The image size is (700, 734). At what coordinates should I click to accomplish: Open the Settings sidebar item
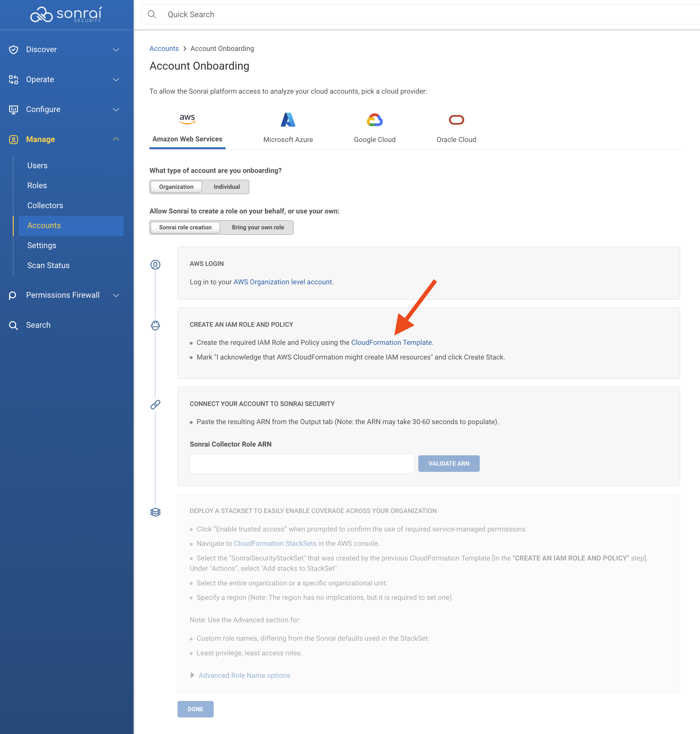42,245
